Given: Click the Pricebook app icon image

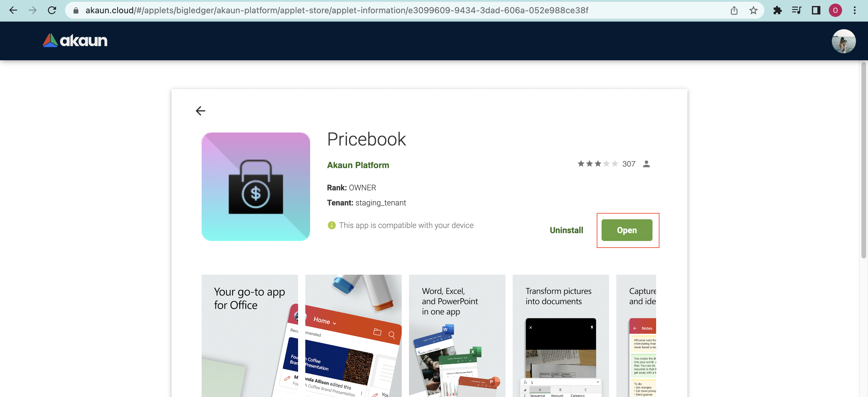Looking at the screenshot, I should pos(255,186).
